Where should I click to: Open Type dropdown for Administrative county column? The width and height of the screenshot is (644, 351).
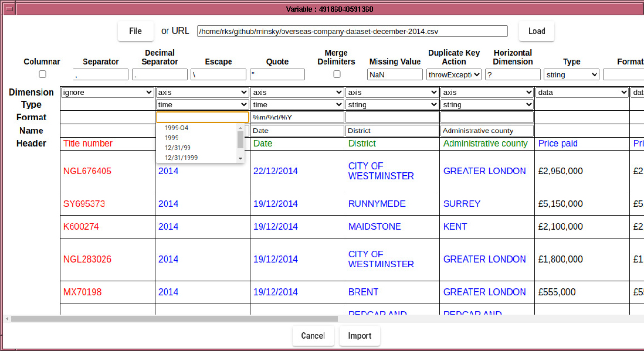(487, 105)
